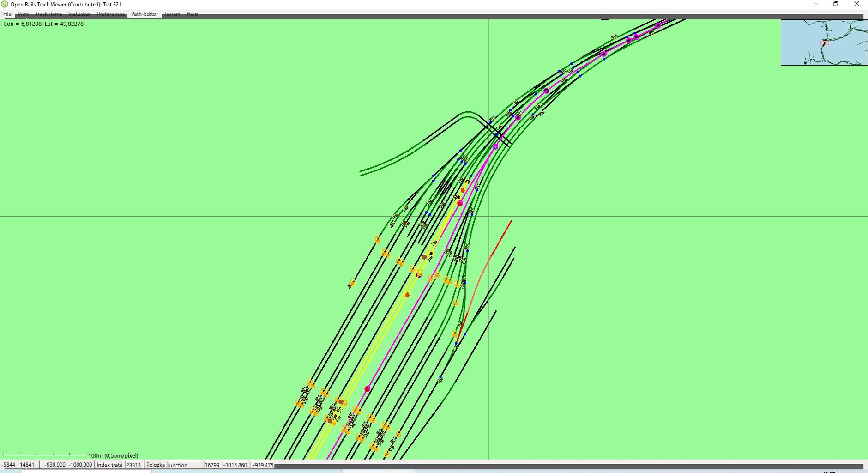Image resolution: width=868 pixels, height=473 pixels.
Task: Restore down the Track Viewer window
Action: click(x=836, y=4)
